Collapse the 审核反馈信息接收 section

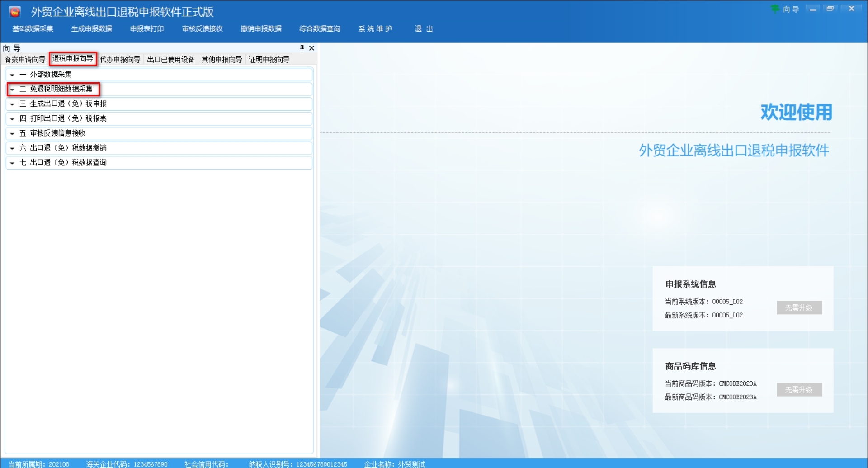(12, 133)
